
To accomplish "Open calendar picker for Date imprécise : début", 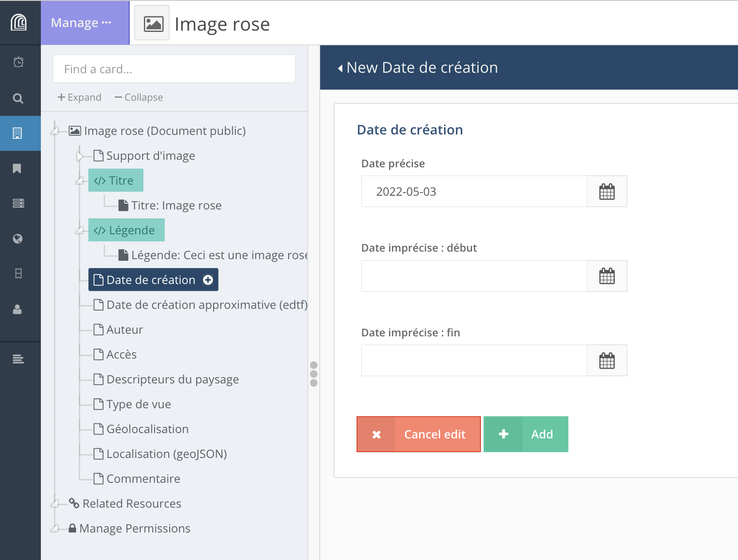I will pos(607,276).
